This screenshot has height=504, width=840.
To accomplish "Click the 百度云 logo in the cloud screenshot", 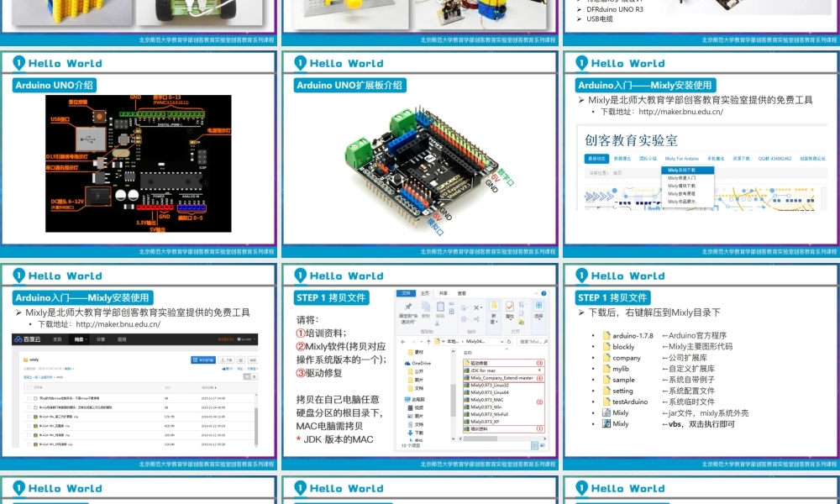I will 28,339.
